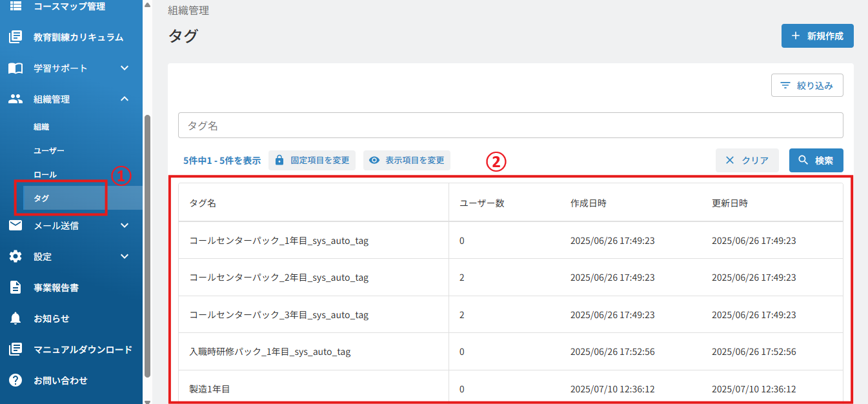
Task: Click 更新日時 2025/06/26 17:52:56
Action: pos(754,352)
